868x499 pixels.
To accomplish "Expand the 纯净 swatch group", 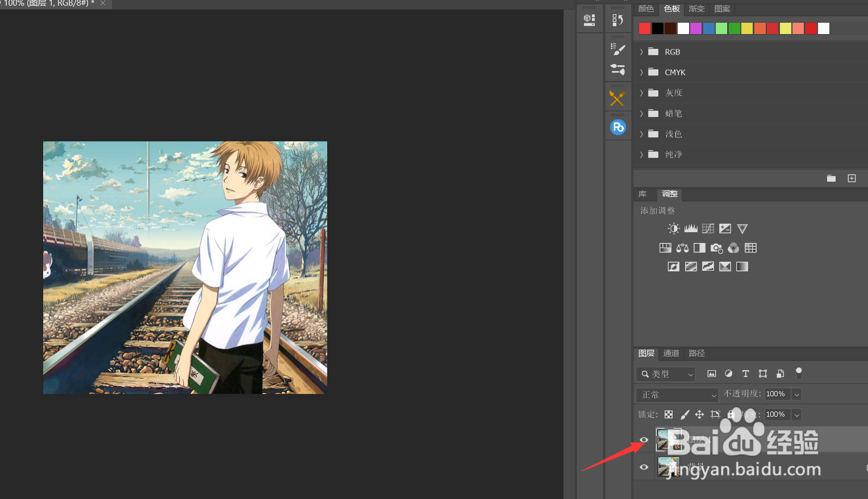I will pos(641,154).
